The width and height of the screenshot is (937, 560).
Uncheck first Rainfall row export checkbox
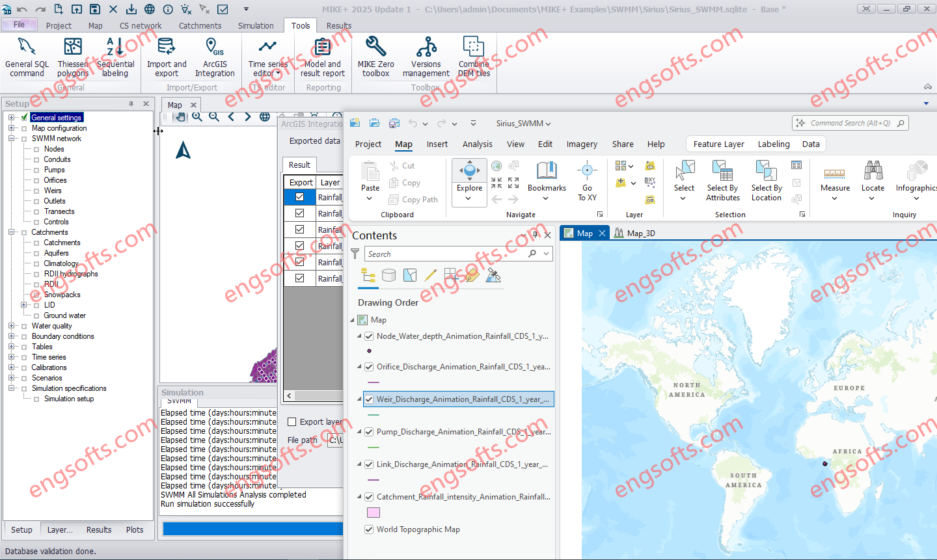[x=300, y=197]
